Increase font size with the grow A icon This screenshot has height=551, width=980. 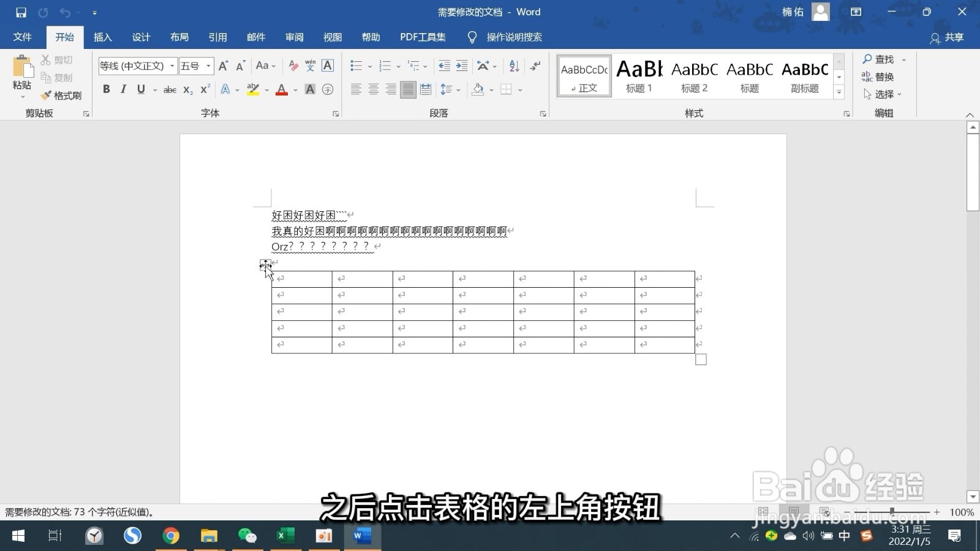[223, 66]
